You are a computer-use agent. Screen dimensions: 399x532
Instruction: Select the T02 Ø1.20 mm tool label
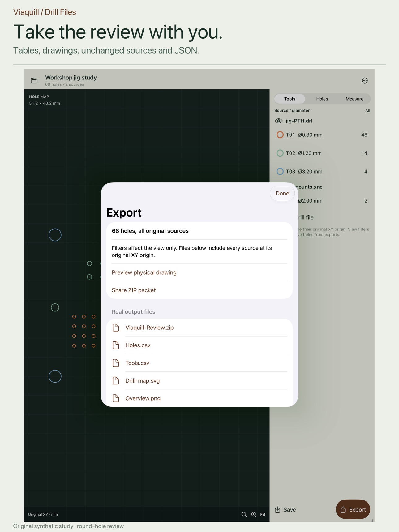(x=304, y=153)
